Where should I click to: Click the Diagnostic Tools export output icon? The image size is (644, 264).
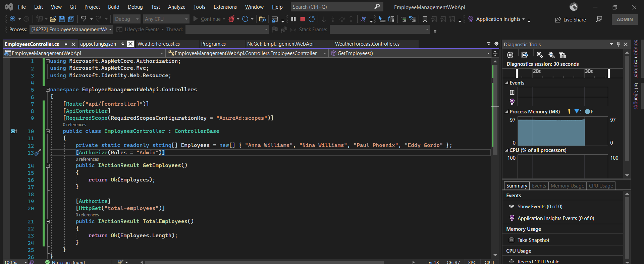(x=525, y=55)
